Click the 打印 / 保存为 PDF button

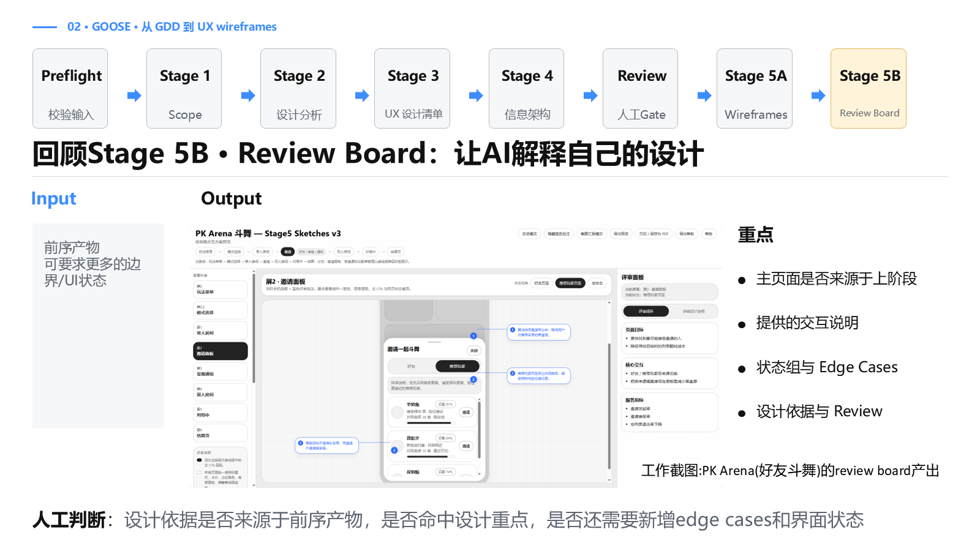click(654, 234)
